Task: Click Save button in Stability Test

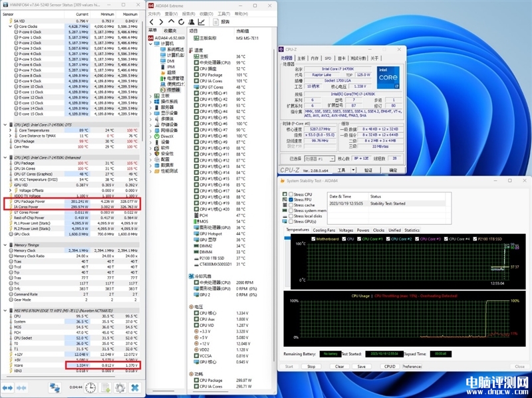Action: click(x=362, y=367)
